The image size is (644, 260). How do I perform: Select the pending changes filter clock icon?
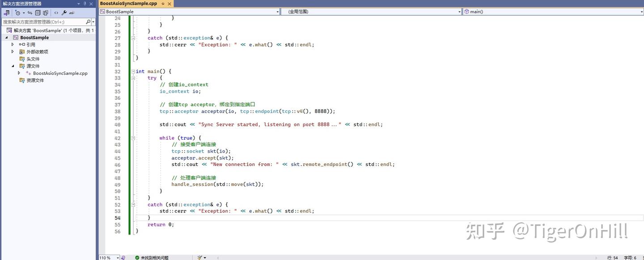pos(18,13)
